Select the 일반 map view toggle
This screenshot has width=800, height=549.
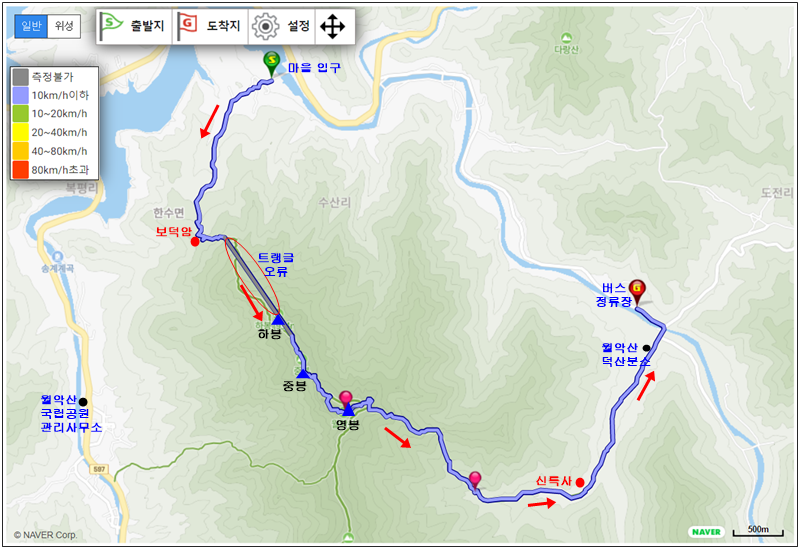pyautogui.click(x=31, y=26)
